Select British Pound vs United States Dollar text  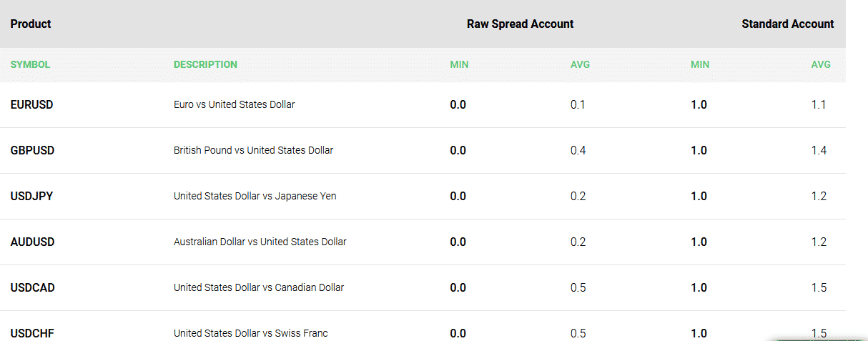tap(253, 150)
